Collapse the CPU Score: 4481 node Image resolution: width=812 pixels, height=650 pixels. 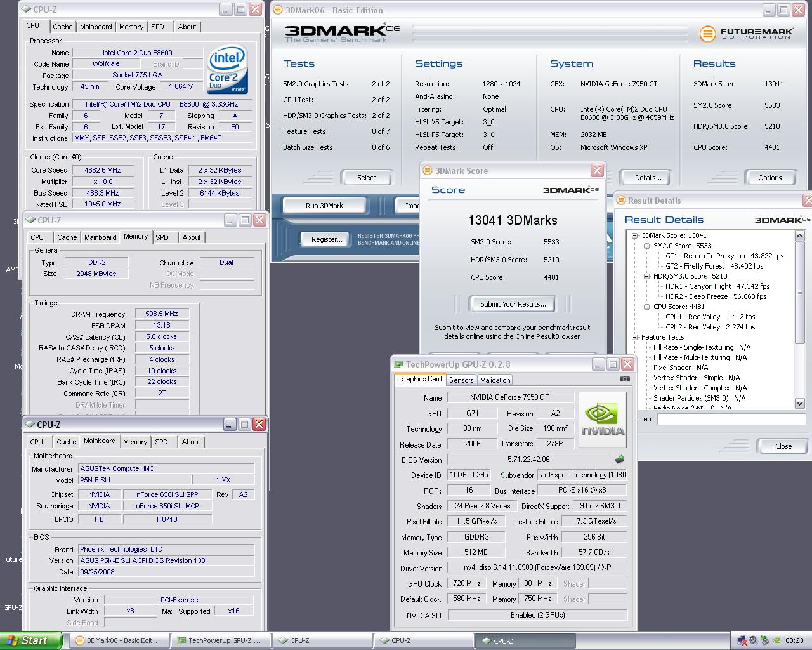point(646,307)
